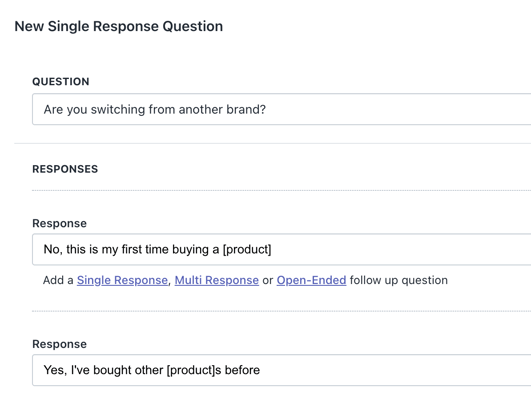Click the Question input field
Image resolution: width=531 pixels, height=395 pixels.
pyautogui.click(x=281, y=109)
